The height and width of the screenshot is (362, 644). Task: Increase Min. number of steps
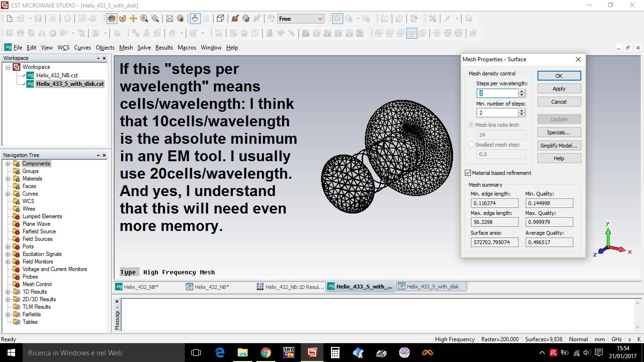coord(522,110)
